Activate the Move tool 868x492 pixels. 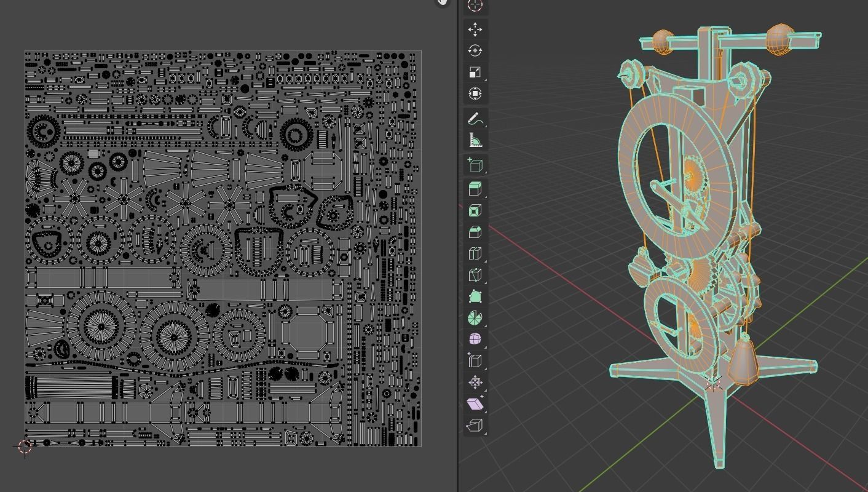[475, 30]
